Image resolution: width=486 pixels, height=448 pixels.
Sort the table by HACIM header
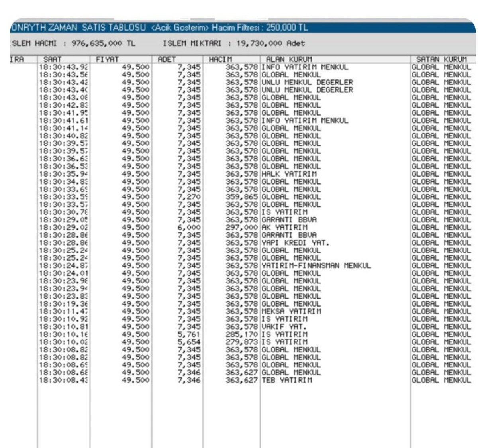tap(231, 59)
